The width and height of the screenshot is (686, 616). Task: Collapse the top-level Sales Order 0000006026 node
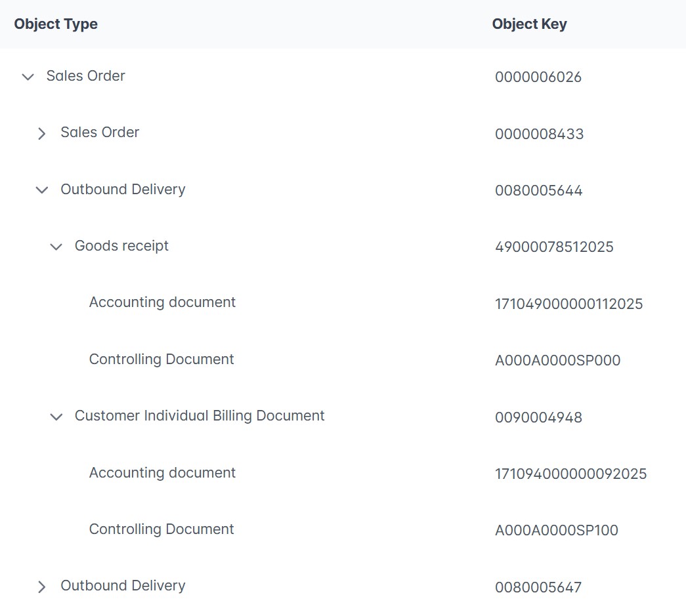coord(28,77)
